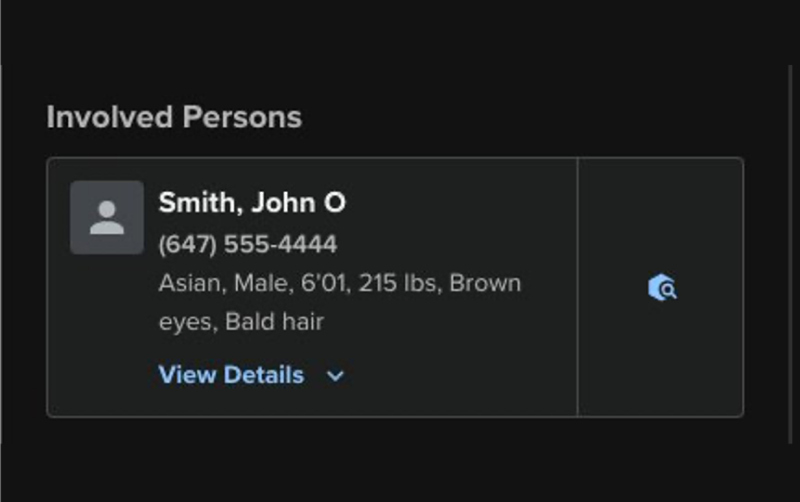The height and width of the screenshot is (502, 800).
Task: Expand the View Details chevron
Action: 336,376
